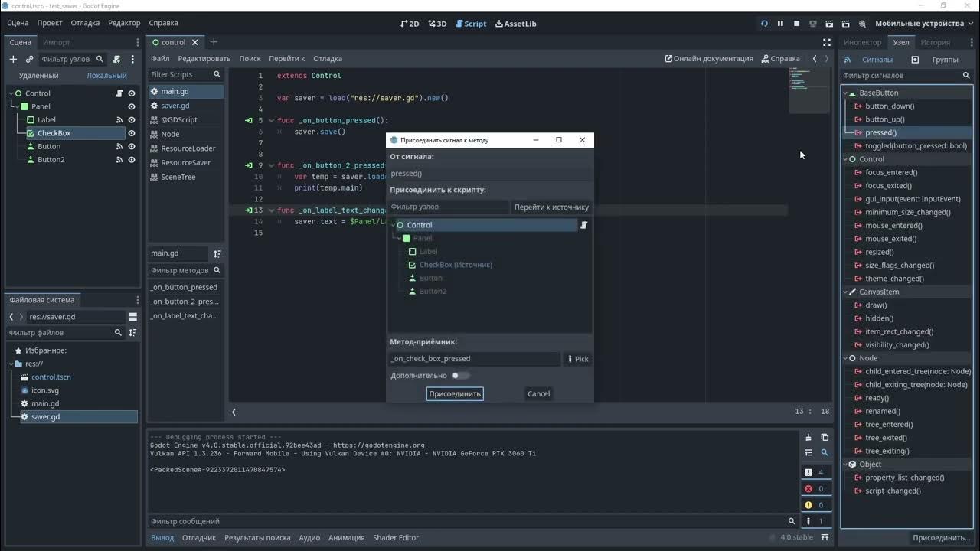Switch to the AssetLib workspace
The image size is (980, 551).
pyautogui.click(x=516, y=24)
